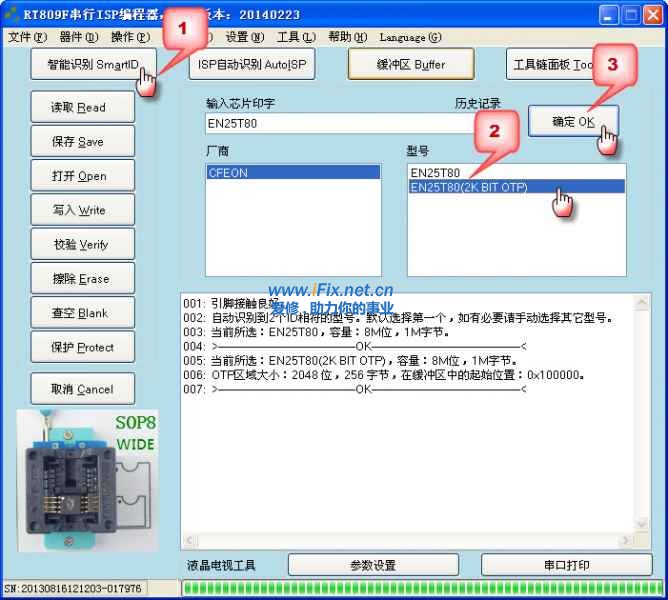
Task: Confirm with the OK button
Action: point(573,121)
